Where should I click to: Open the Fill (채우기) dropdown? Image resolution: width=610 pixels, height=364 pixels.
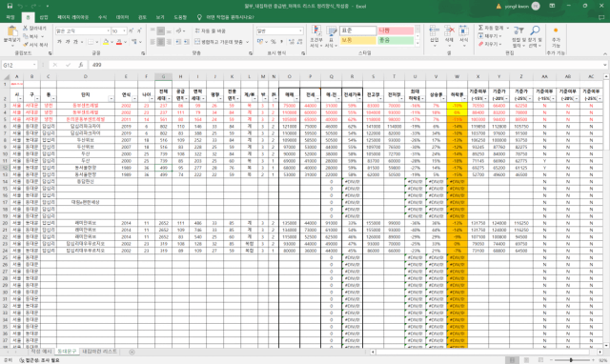pyautogui.click(x=490, y=36)
